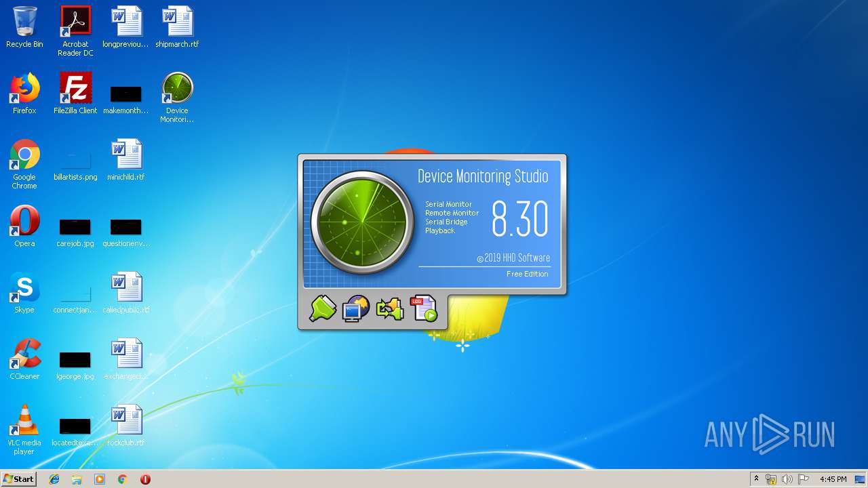Click the Playback log icon on splash screen
This screenshot has width=868, height=488.
coord(424,308)
